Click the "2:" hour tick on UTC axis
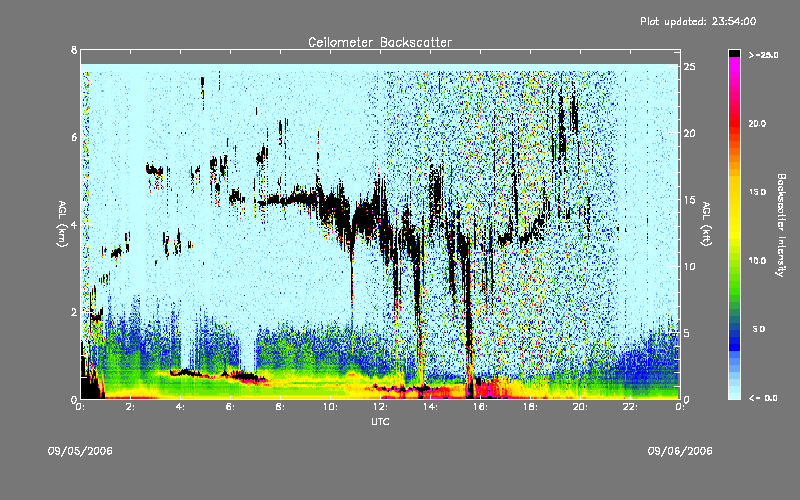The height and width of the screenshot is (500, 800). click(x=130, y=407)
